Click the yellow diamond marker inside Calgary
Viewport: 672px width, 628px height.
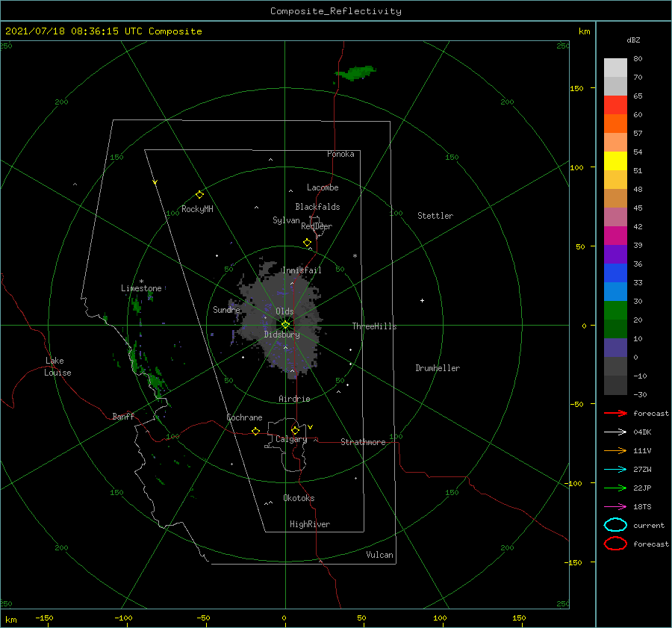pos(295,430)
